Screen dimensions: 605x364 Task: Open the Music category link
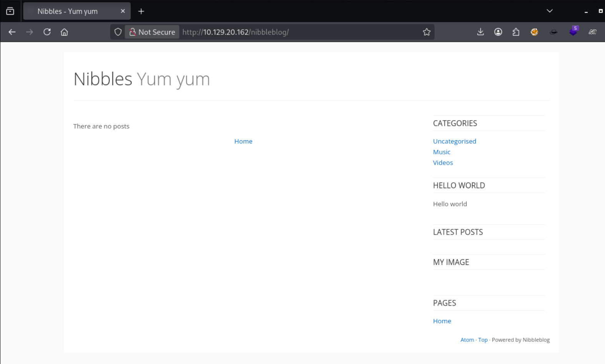point(441,152)
